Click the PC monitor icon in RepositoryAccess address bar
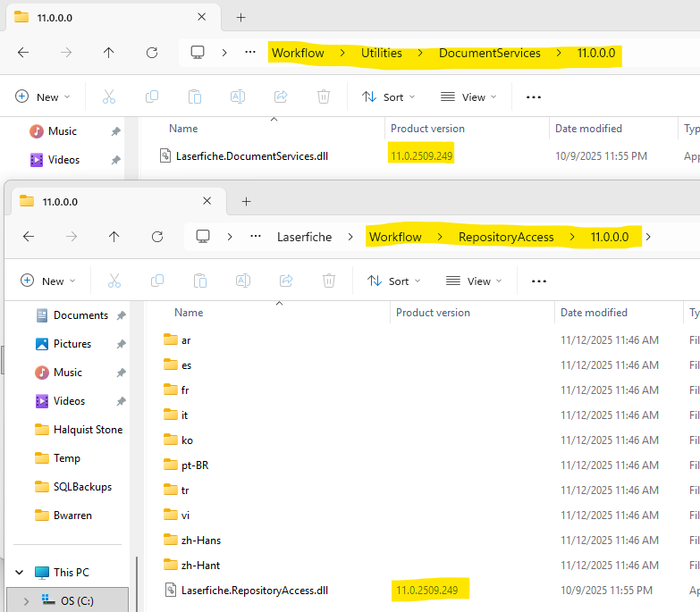This screenshot has height=612, width=700. point(203,236)
